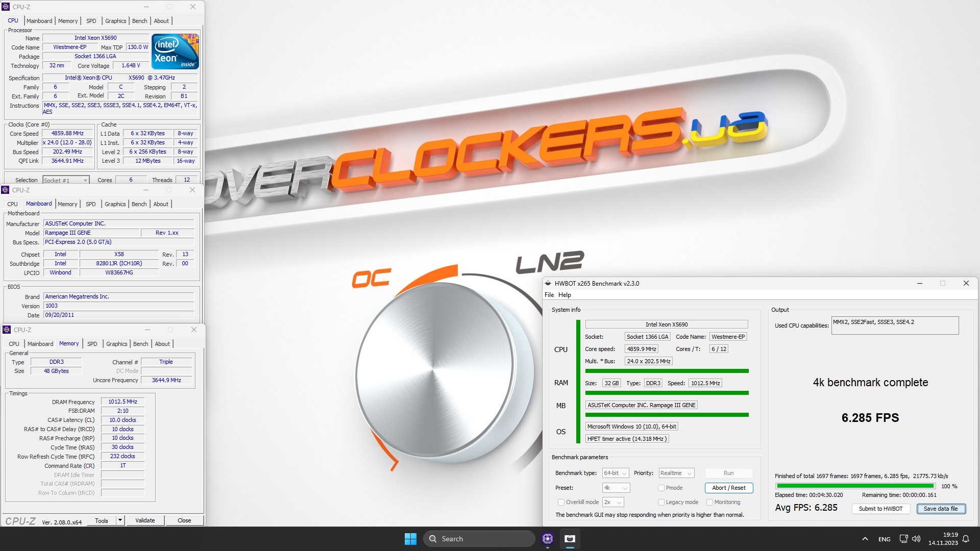Click the DRAM Frequency 1012.5 MHz value
Screen dimensions: 980x551
click(x=122, y=402)
